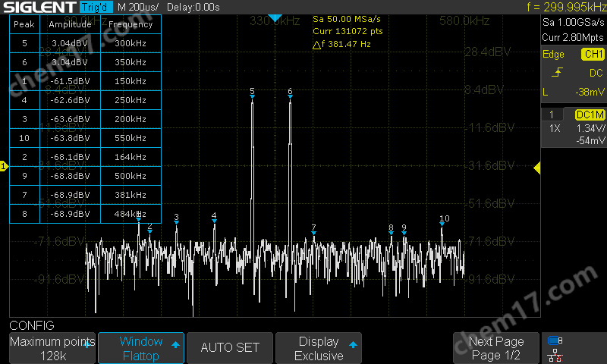Click the Delay:0.00s readout
This screenshot has height=364, width=607.
[193, 7]
